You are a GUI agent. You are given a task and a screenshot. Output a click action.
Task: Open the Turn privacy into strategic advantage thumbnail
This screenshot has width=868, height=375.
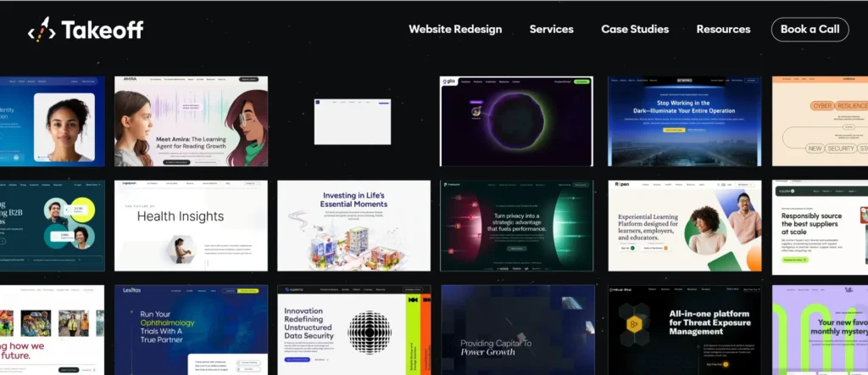(516, 226)
